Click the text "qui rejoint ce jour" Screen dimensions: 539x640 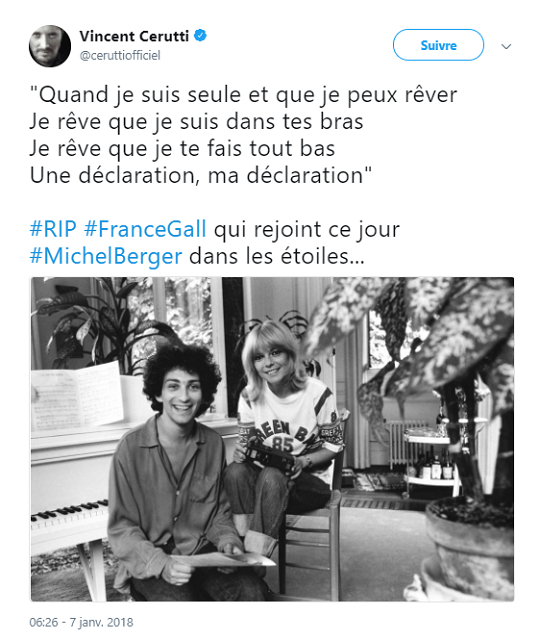(x=307, y=229)
